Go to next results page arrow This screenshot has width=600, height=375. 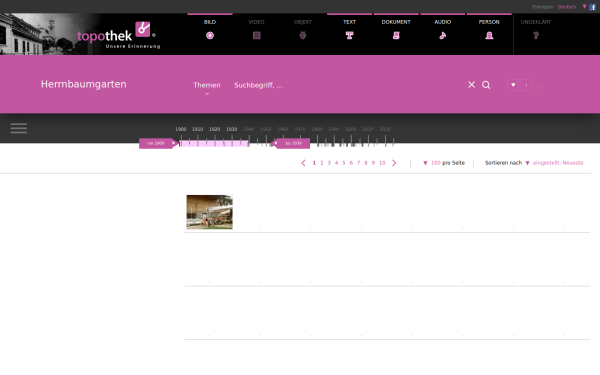click(x=394, y=163)
